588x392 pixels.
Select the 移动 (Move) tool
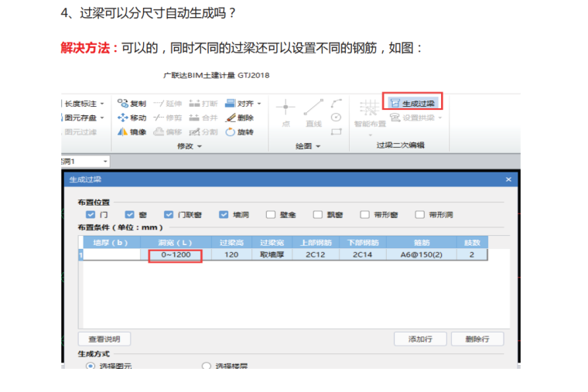click(132, 118)
